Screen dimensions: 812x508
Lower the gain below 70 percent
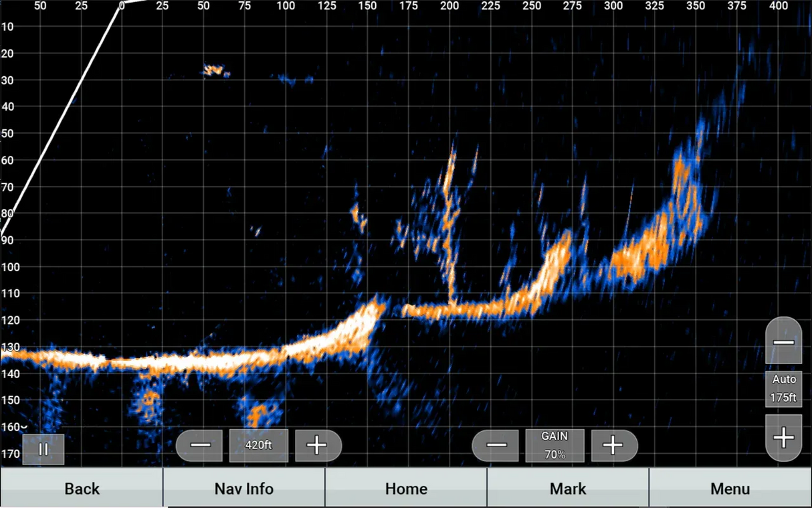[x=496, y=445]
